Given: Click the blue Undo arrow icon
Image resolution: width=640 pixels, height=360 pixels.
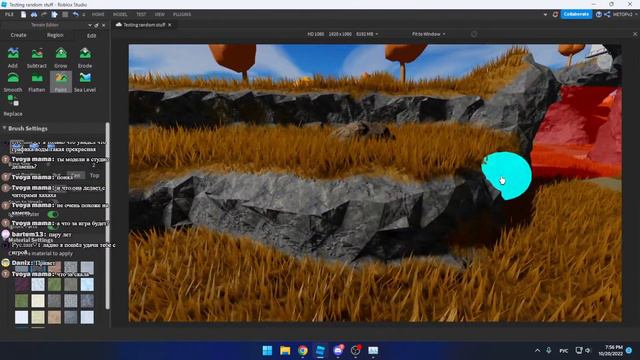Looking at the screenshot, I should point(76,14).
